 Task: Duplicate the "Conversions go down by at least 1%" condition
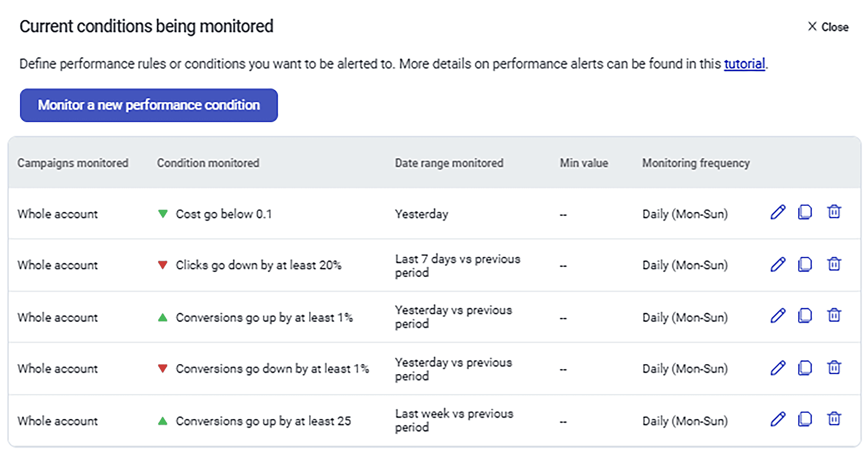pos(805,368)
